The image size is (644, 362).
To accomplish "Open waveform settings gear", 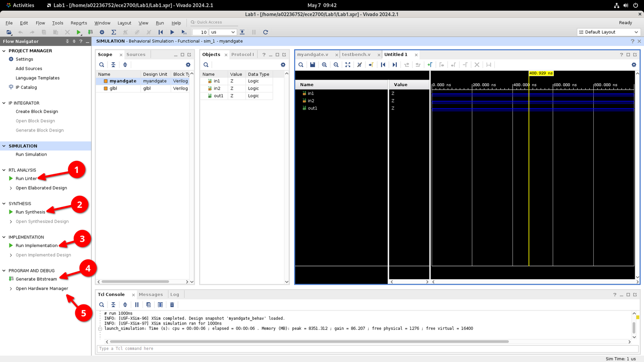I will click(x=634, y=65).
